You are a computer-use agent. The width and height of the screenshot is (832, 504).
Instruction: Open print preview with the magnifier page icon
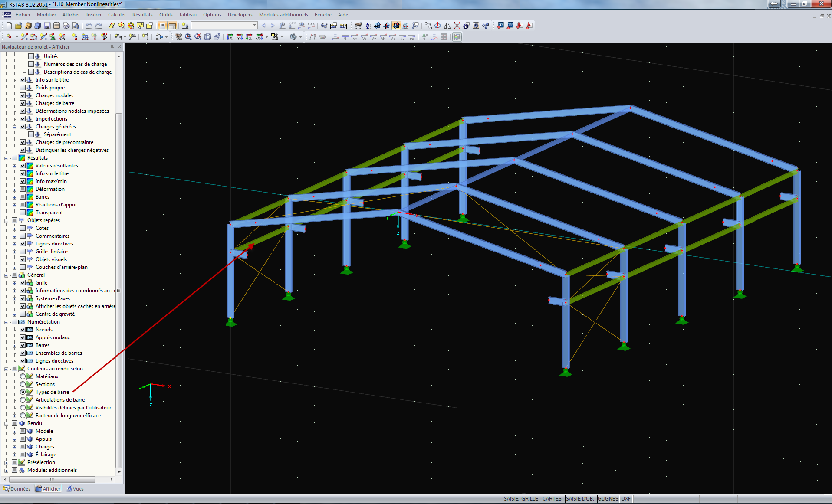pyautogui.click(x=76, y=26)
